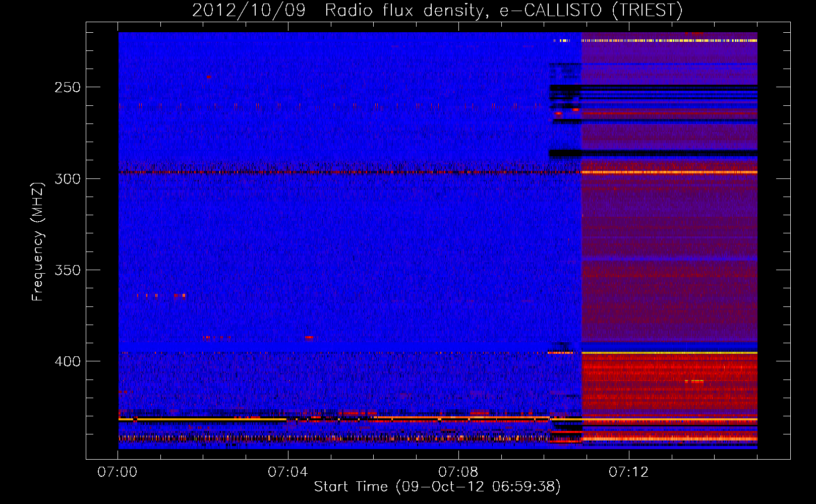Select the 350 frequency tick label
The image size is (816, 504).
point(68,270)
